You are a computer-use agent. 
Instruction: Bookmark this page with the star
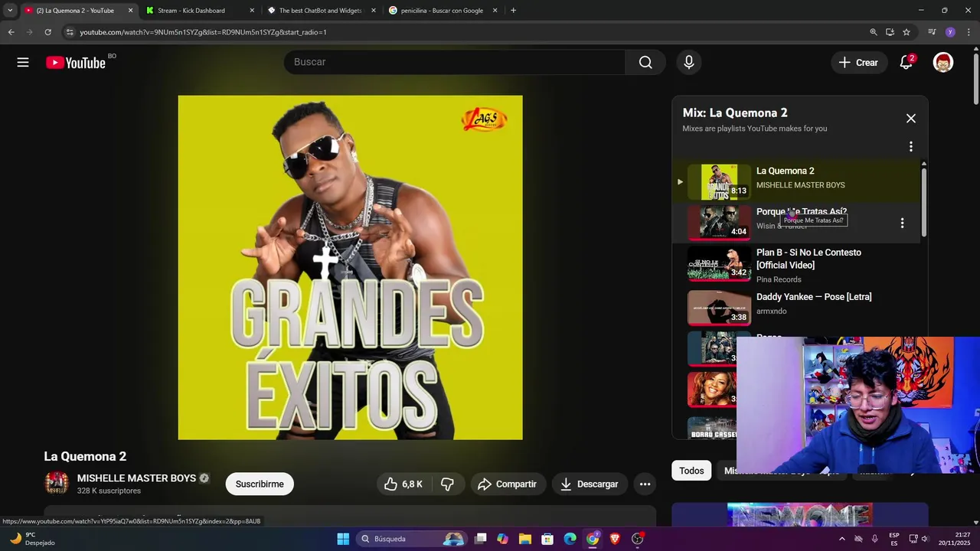(906, 32)
